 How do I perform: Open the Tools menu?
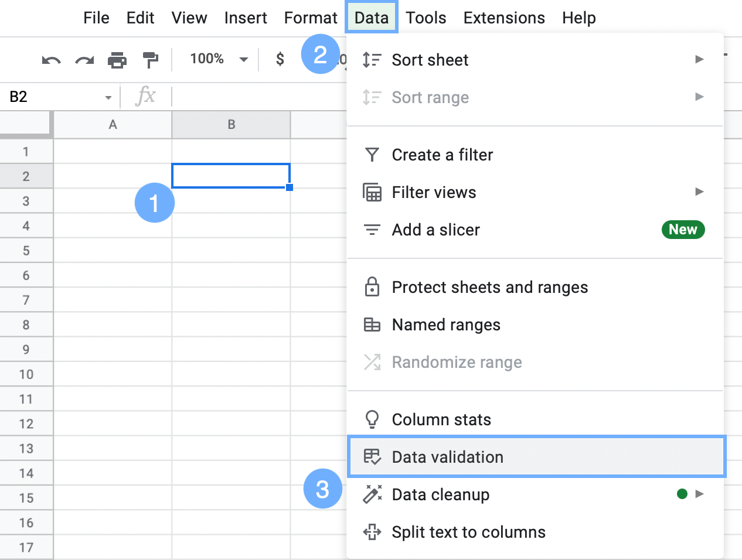pyautogui.click(x=426, y=18)
